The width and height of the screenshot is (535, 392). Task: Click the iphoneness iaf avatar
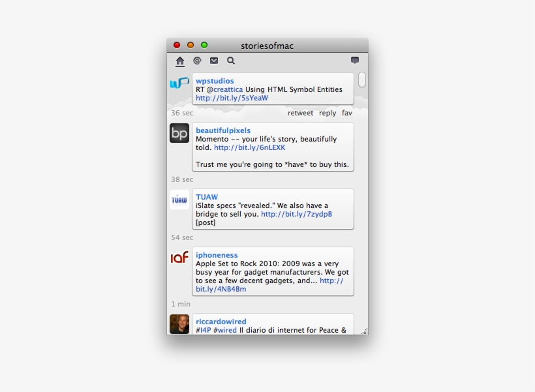point(179,258)
